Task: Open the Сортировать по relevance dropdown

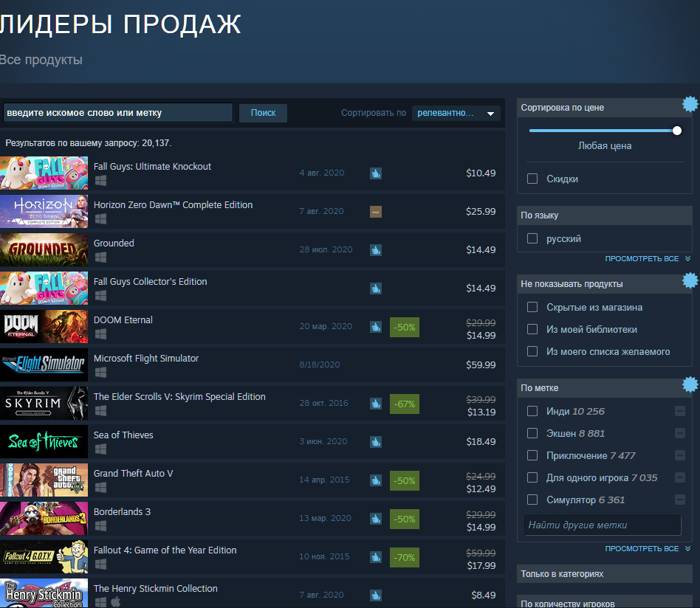Action: tap(456, 114)
